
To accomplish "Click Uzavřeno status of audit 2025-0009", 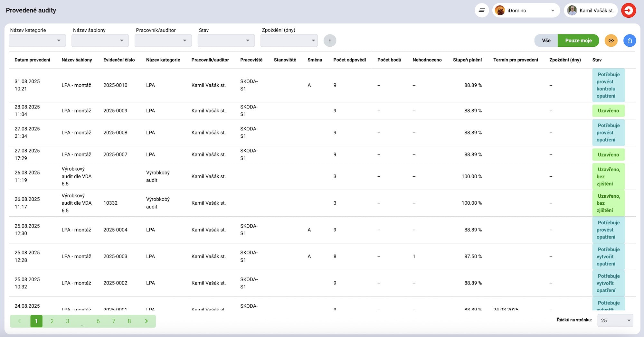I will tap(608, 111).
